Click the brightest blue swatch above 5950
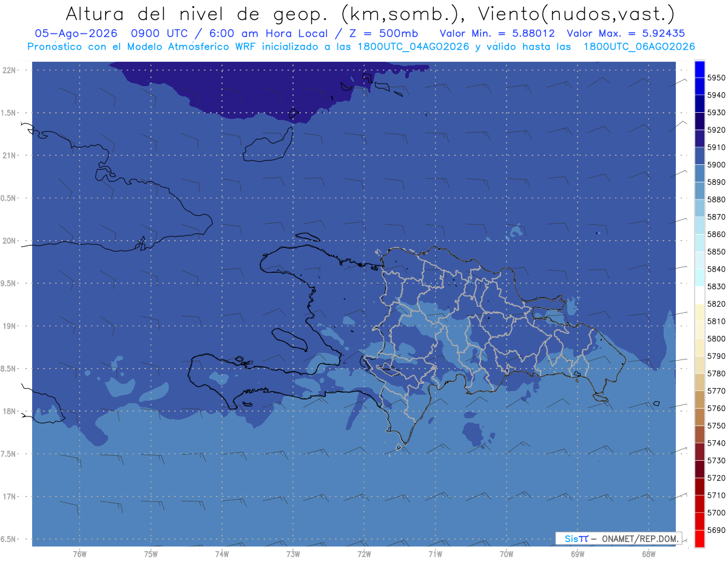 pos(699,69)
